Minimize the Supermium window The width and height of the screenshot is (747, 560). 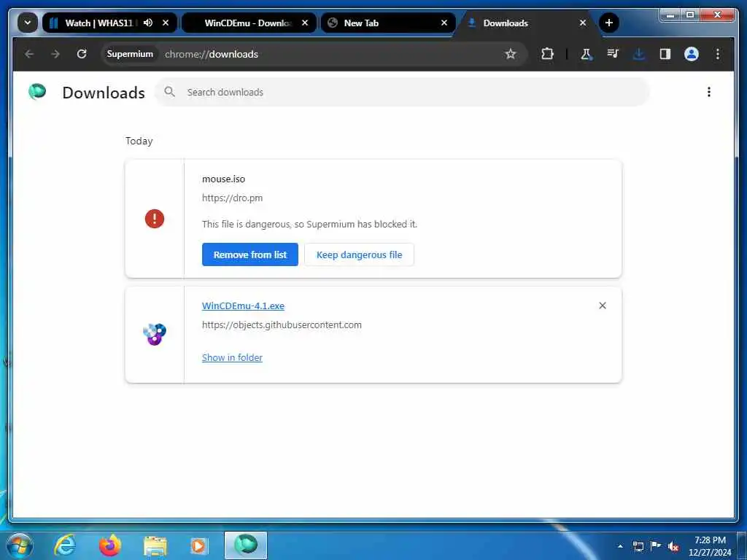click(x=670, y=15)
